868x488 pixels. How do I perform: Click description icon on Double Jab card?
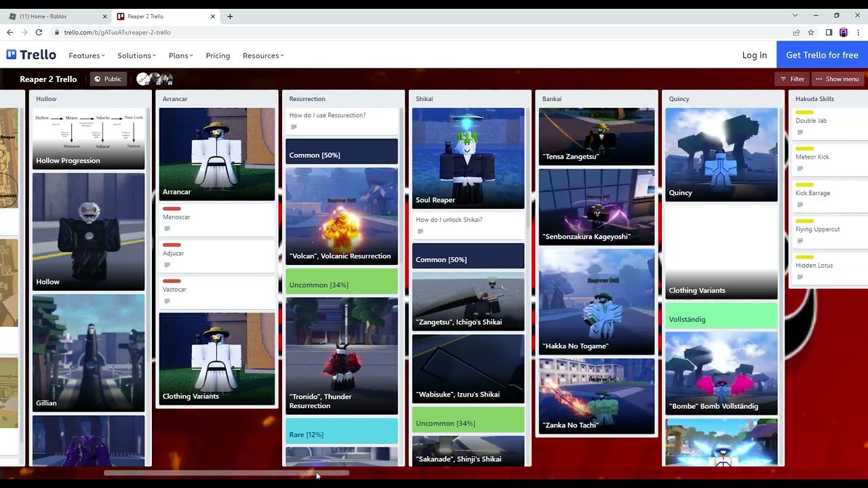[x=800, y=132]
